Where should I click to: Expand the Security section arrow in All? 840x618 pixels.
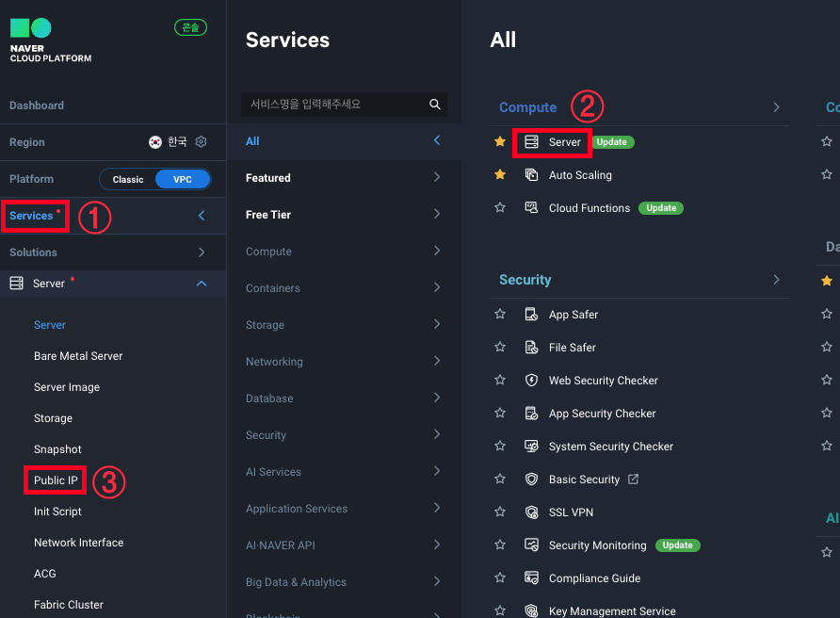pos(776,280)
